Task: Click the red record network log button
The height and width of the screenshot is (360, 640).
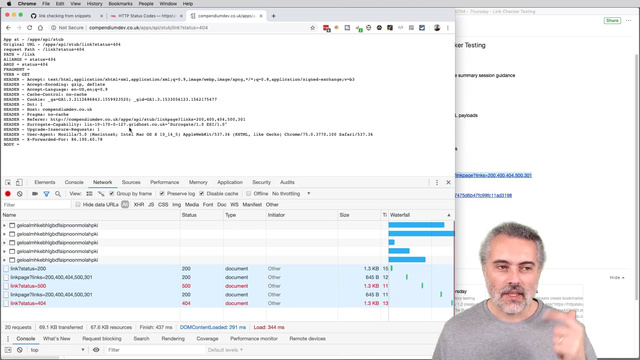Action: click(x=8, y=194)
